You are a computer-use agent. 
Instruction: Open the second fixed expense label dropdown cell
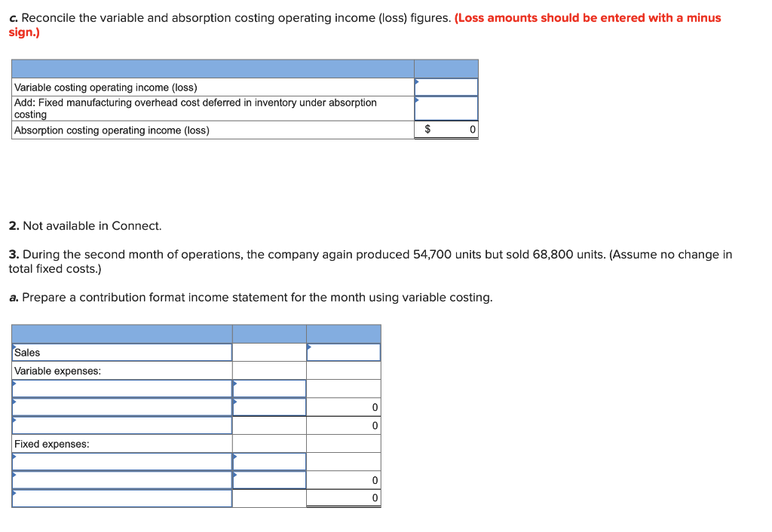coord(121,479)
